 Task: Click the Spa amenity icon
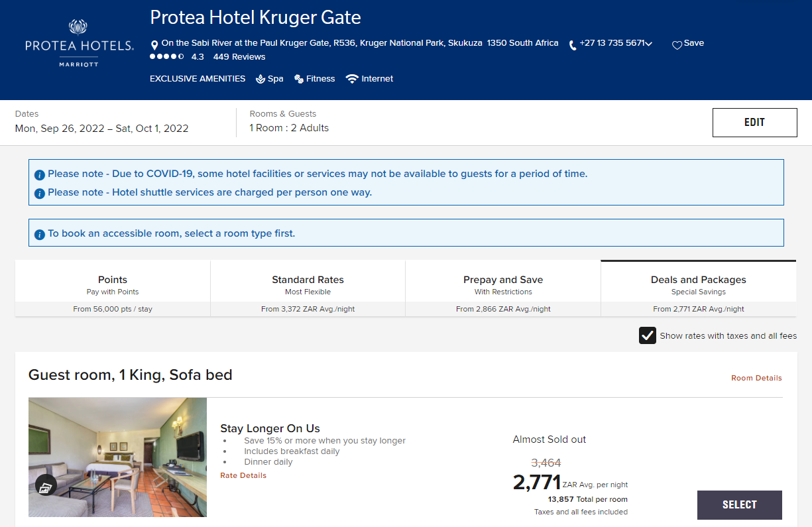(x=259, y=78)
